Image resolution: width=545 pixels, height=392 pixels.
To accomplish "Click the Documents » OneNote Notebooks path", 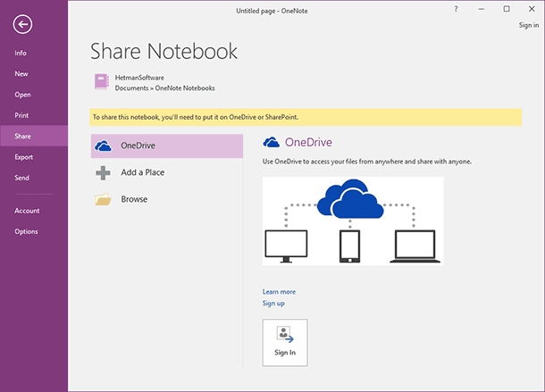I will point(164,88).
